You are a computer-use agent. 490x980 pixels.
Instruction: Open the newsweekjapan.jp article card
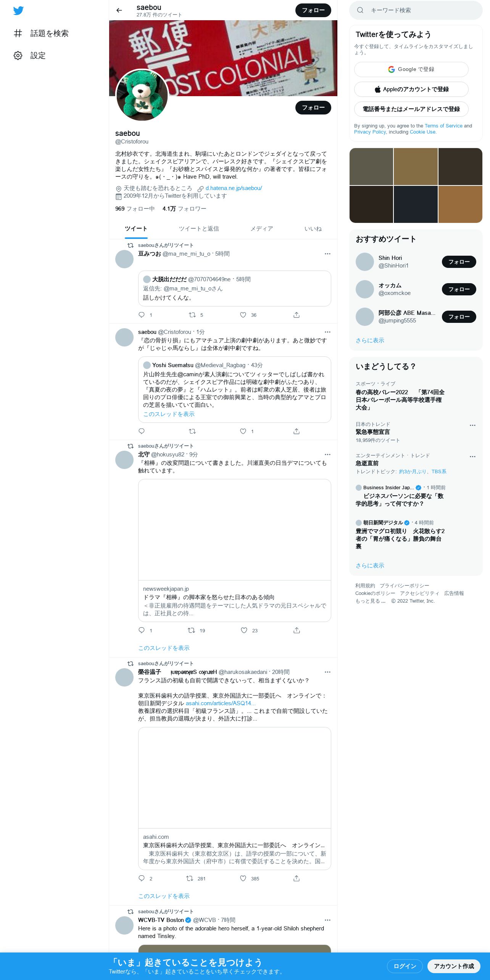[235, 550]
